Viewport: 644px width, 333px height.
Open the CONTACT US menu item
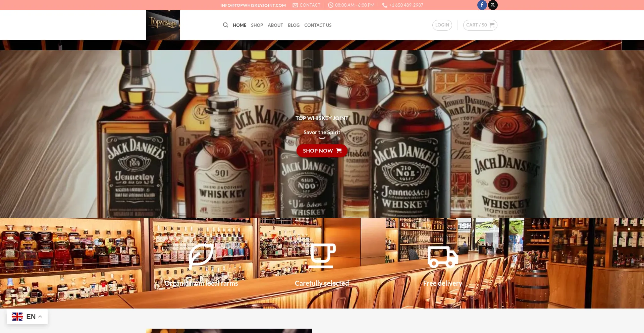coord(318,25)
